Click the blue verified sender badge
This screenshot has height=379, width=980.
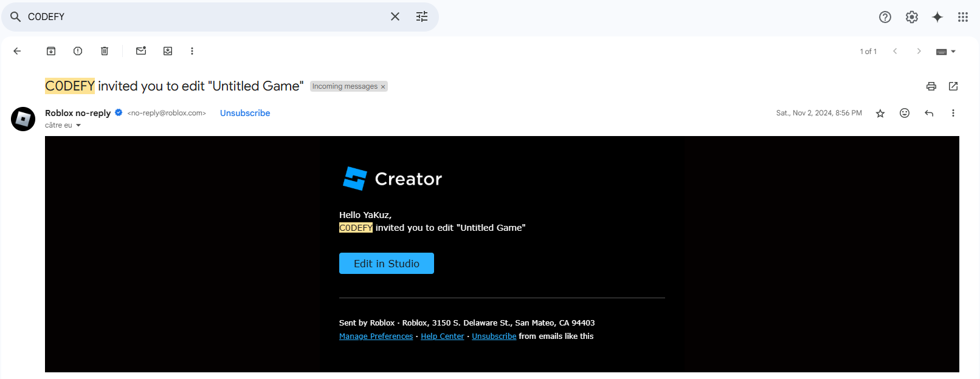coord(119,112)
